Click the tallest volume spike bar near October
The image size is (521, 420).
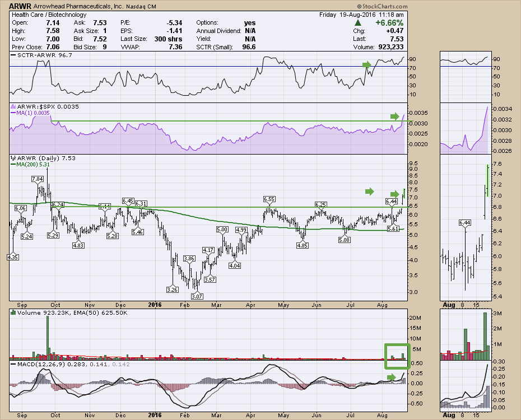coord(48,335)
